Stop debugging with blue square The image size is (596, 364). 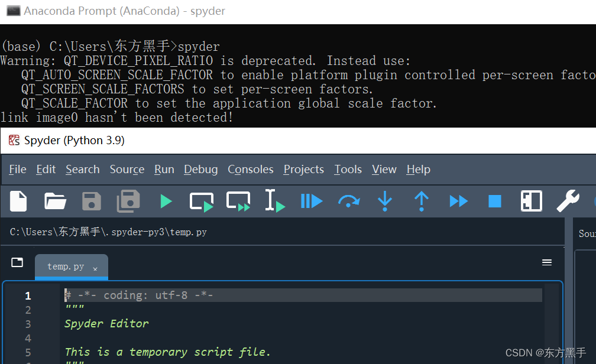pos(494,201)
